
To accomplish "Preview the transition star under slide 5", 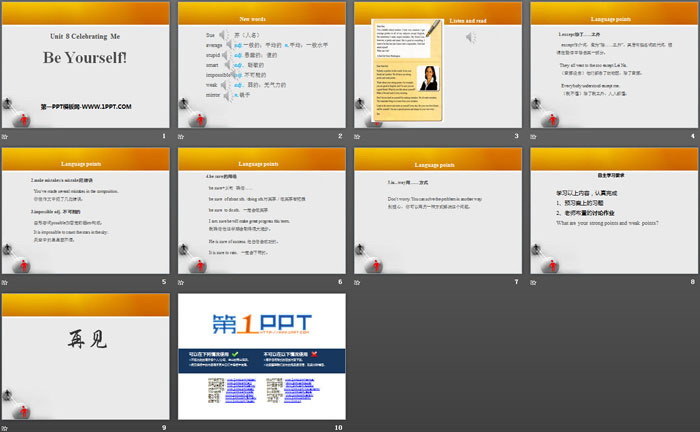I will point(6,282).
